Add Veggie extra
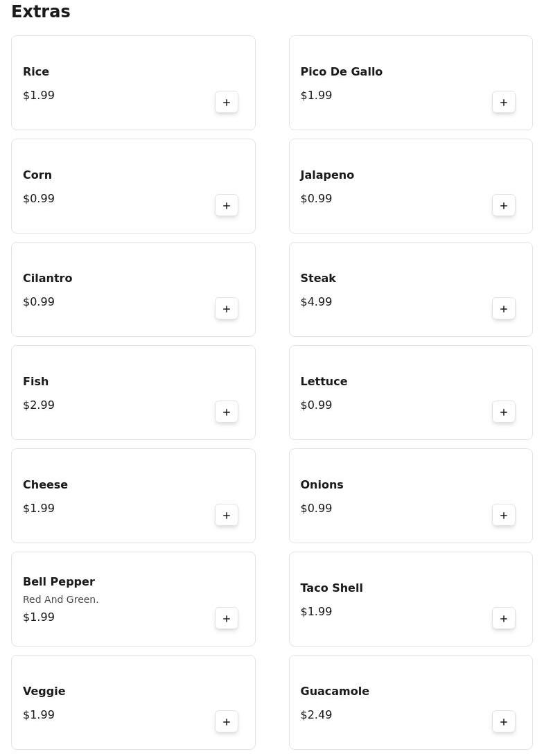 point(227,722)
